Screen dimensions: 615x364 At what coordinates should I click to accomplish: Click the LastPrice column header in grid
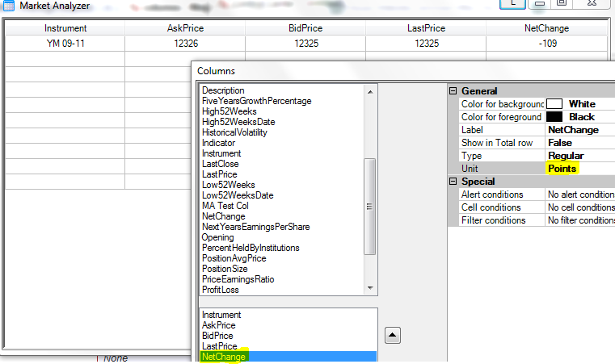[426, 28]
